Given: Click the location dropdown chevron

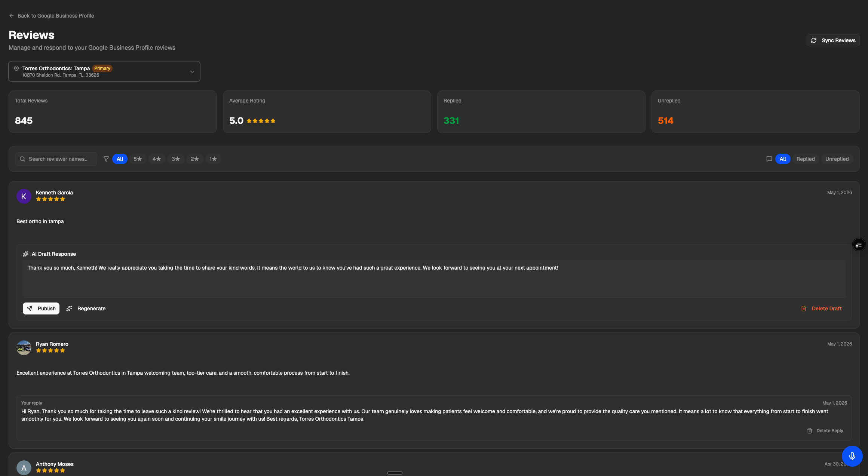Looking at the screenshot, I should (192, 71).
